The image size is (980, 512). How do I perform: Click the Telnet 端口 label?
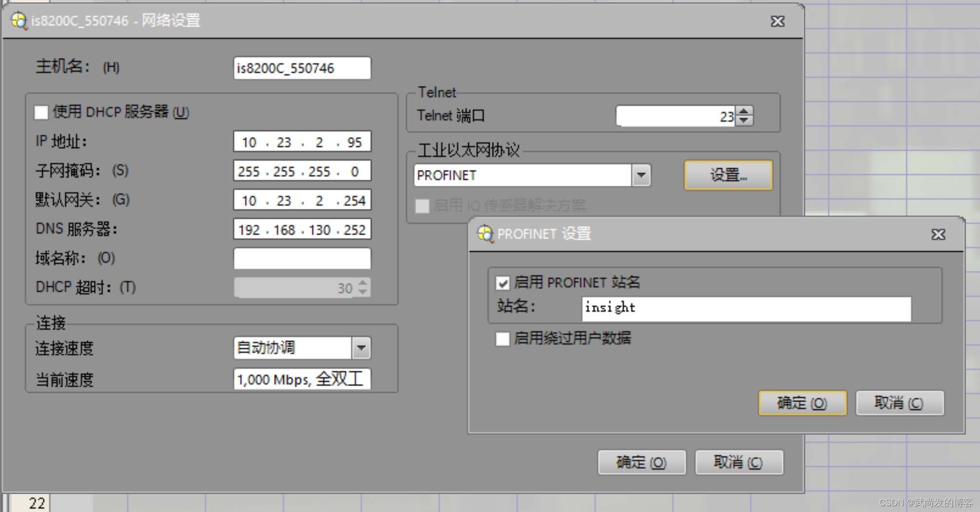(451, 116)
